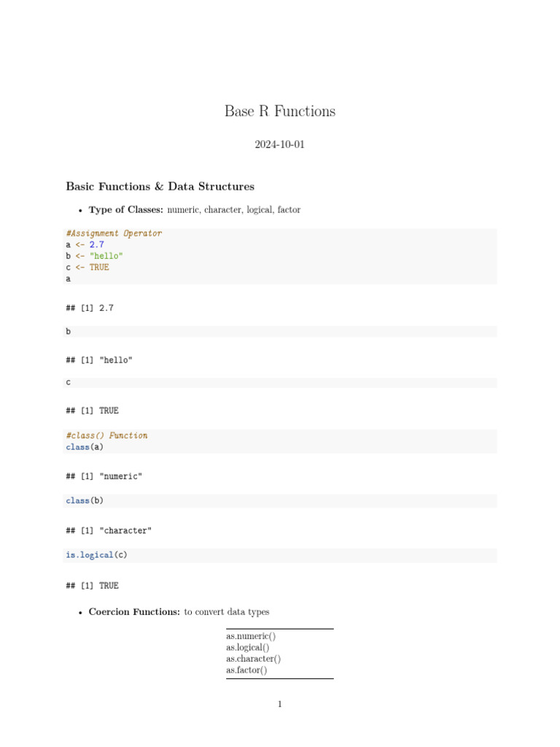The image size is (560, 747).
Task: Click the output line showing "character"
Action: click(109, 530)
